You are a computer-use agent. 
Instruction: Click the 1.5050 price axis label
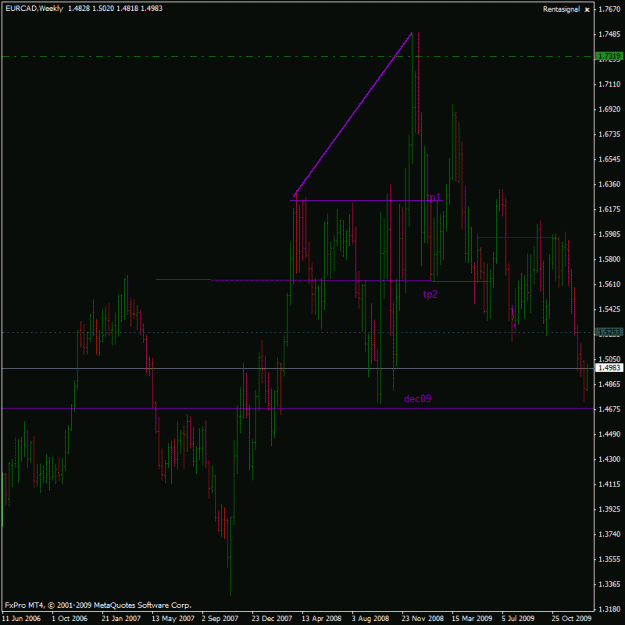click(610, 359)
